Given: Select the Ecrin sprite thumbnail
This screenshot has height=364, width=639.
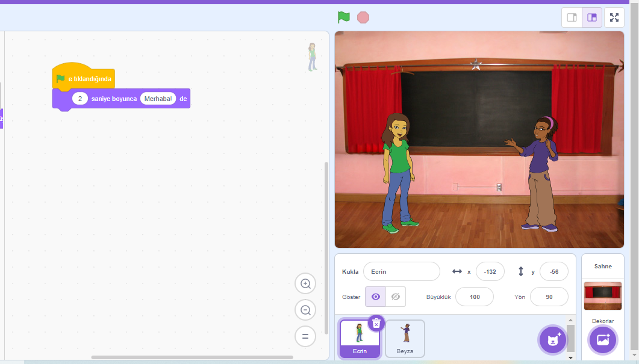Looking at the screenshot, I should pos(360,338).
